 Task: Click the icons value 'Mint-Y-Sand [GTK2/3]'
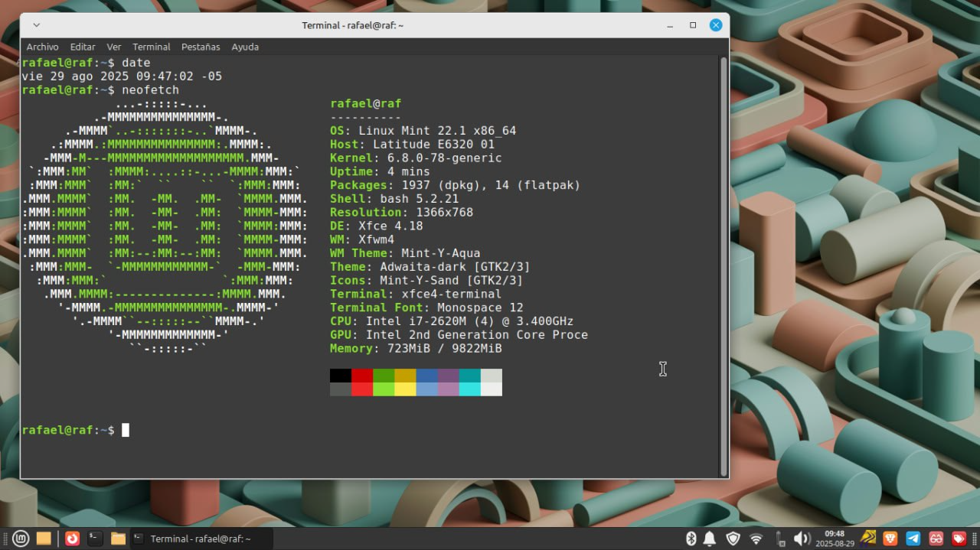pyautogui.click(x=451, y=280)
